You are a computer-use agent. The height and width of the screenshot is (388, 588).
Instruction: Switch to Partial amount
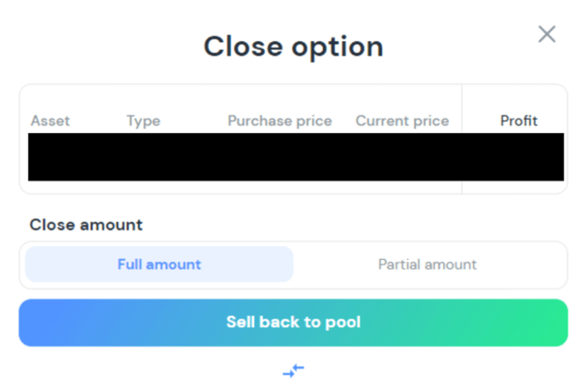[x=427, y=264]
